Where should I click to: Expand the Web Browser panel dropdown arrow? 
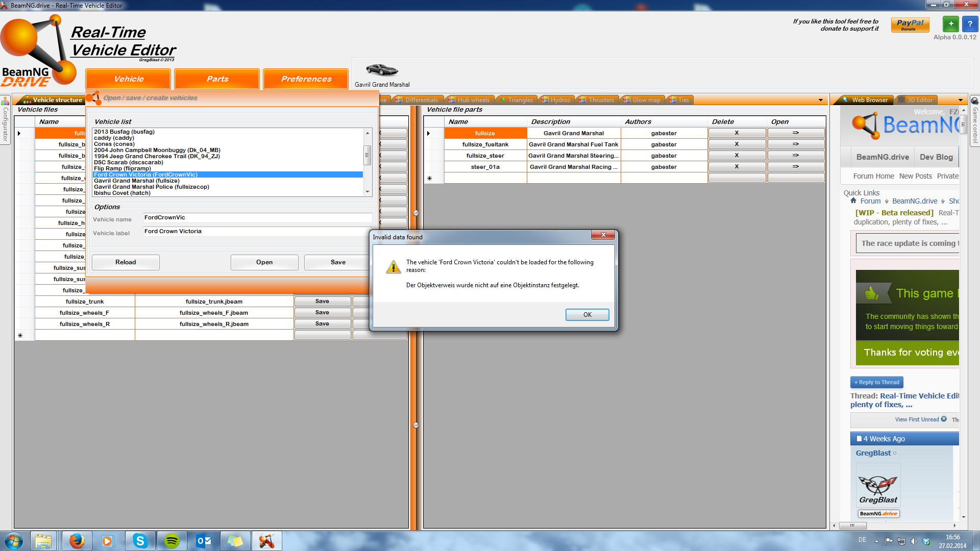960,100
